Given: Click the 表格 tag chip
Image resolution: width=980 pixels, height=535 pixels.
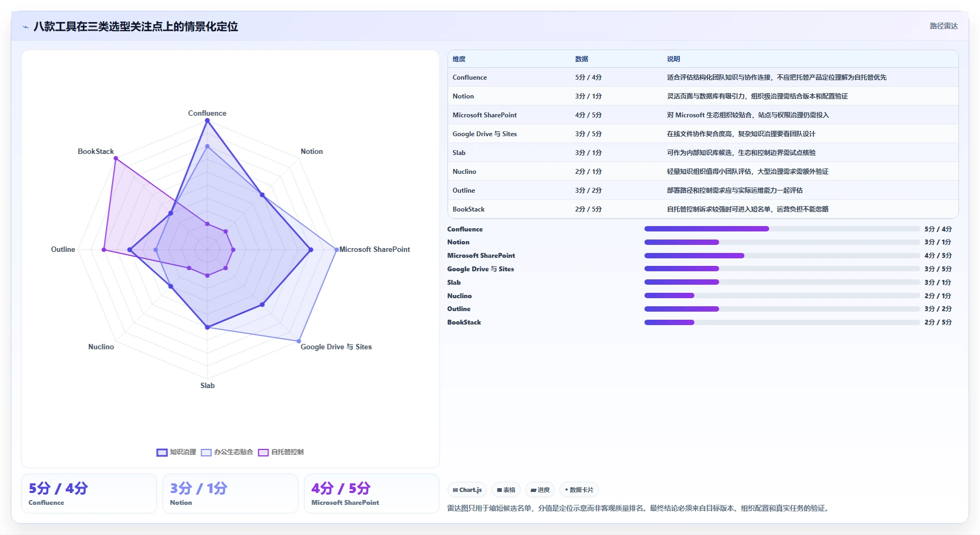Looking at the screenshot, I should pyautogui.click(x=506, y=490).
